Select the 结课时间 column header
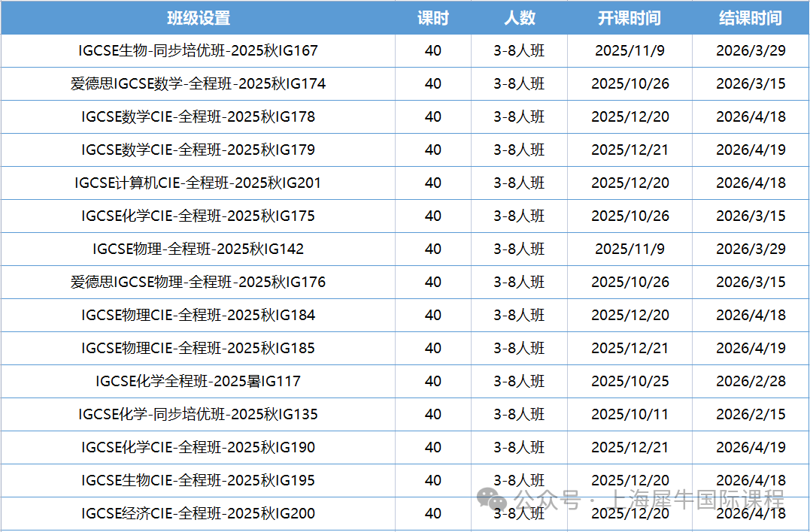Image resolution: width=810 pixels, height=532 pixels. tap(751, 18)
